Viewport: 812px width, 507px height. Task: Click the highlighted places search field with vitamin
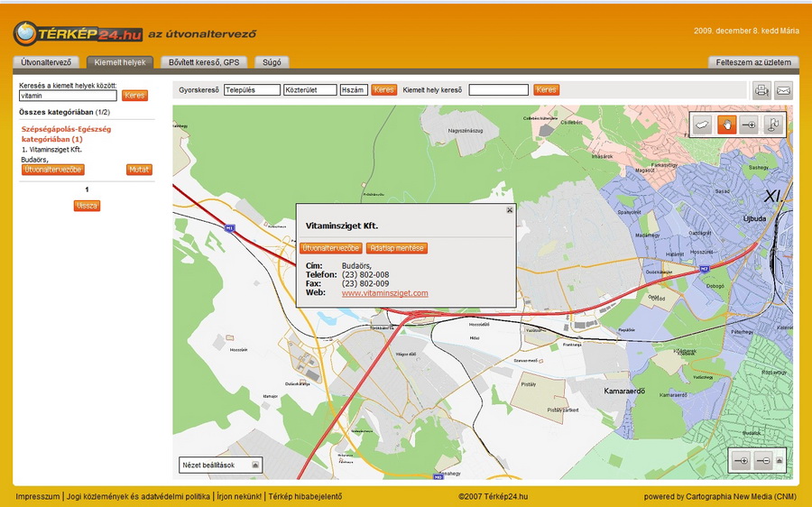click(68, 96)
